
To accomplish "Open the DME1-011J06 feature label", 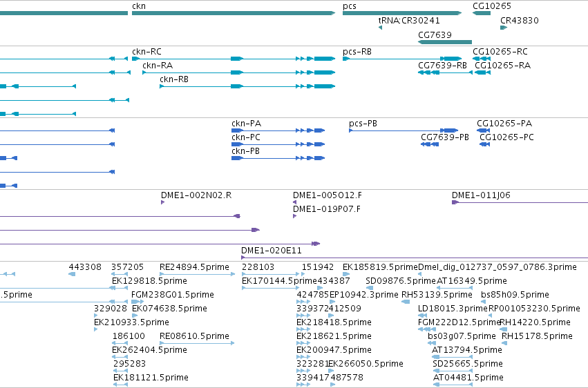I will [481, 195].
